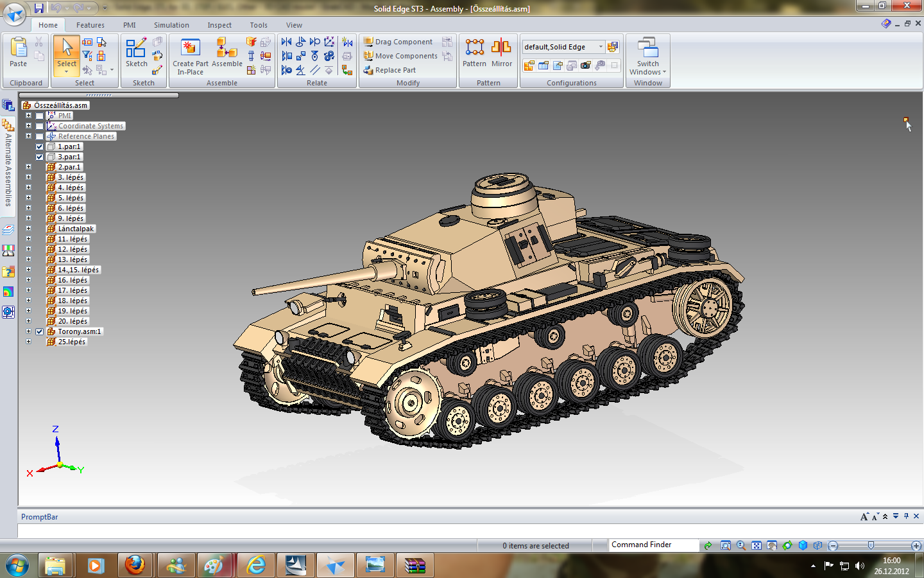Click the Move Components icon

point(368,56)
